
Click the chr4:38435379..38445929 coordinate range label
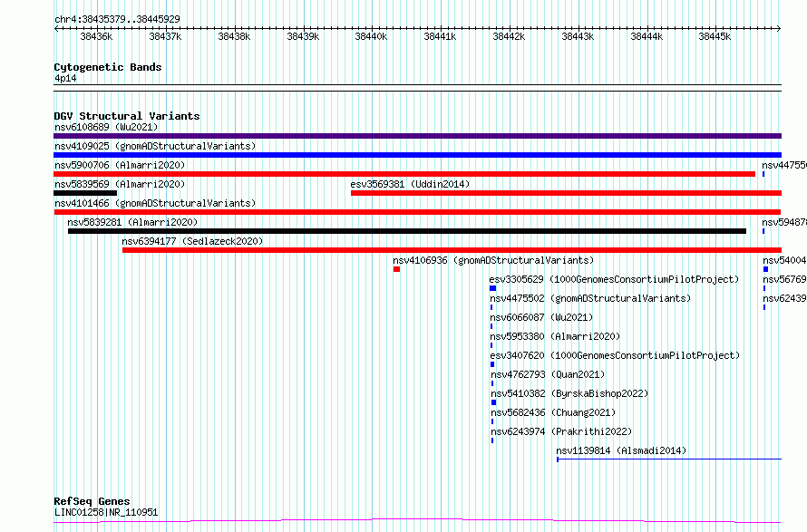(117, 19)
